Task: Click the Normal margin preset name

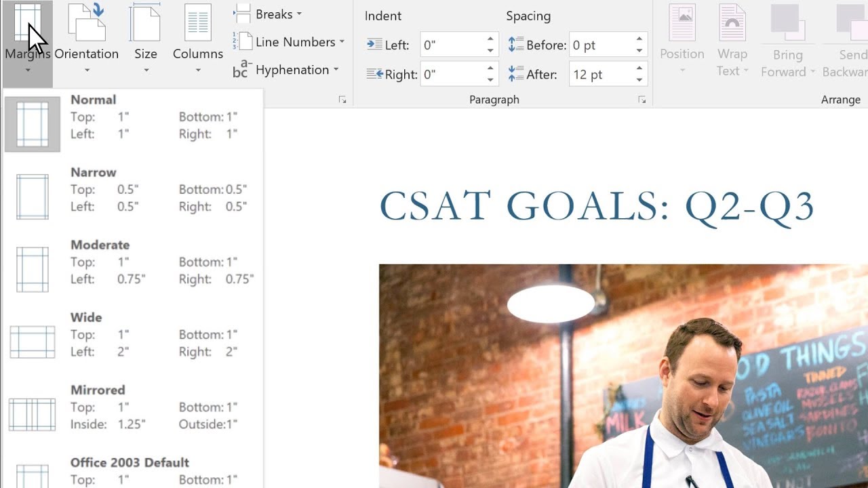Action: [x=93, y=100]
